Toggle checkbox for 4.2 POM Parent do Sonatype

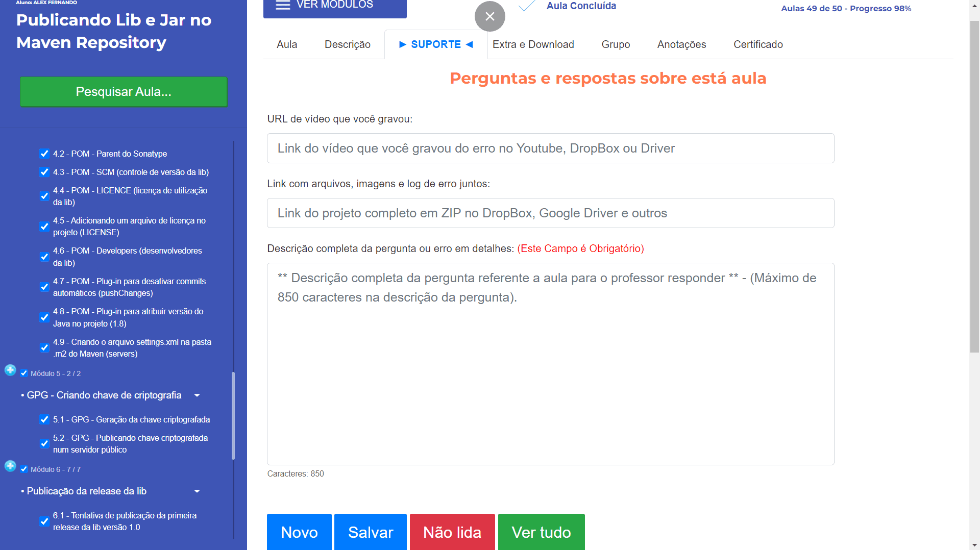[x=44, y=154]
